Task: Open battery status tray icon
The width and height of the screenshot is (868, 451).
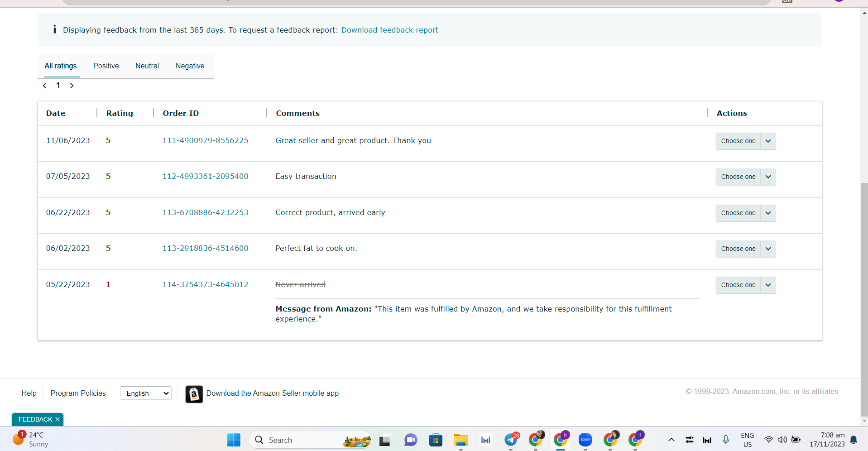Action: tap(796, 440)
